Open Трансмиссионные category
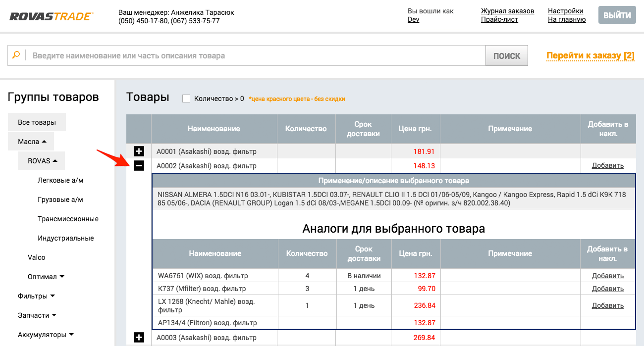Viewport: 644px width, 346px height. pyautogui.click(x=68, y=219)
